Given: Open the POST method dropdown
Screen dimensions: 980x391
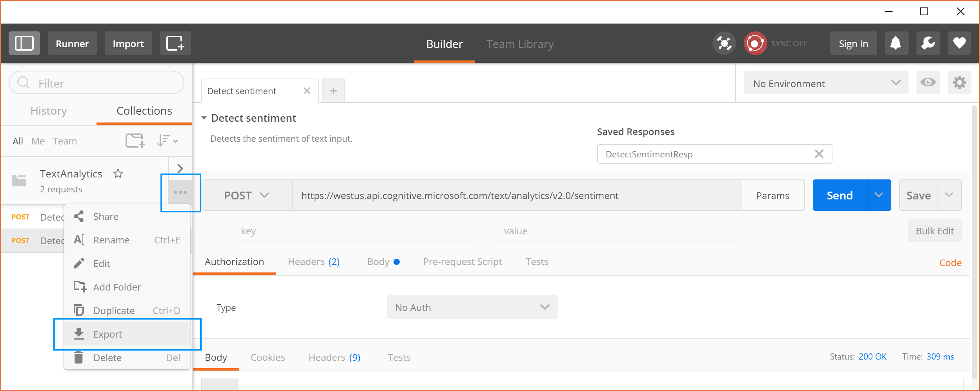Looking at the screenshot, I should [x=246, y=195].
